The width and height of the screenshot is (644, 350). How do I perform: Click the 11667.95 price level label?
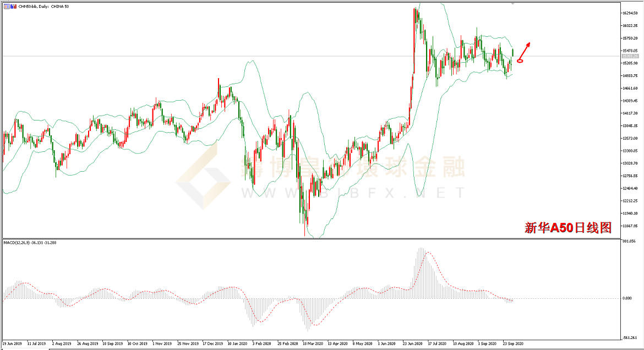point(630,226)
